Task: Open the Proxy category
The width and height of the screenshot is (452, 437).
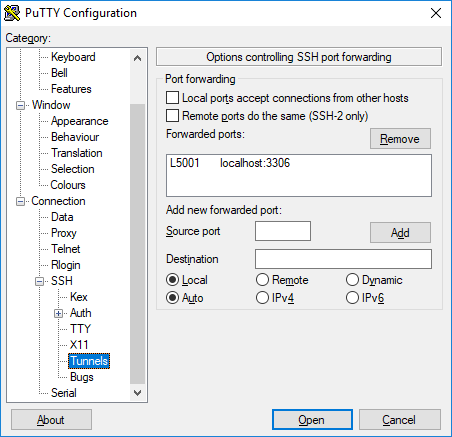Action: 64,233
